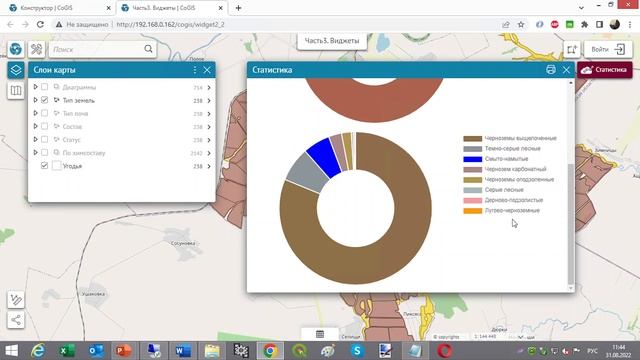The height and width of the screenshot is (360, 640).
Task: Click the Статистика widget button
Action: (604, 70)
